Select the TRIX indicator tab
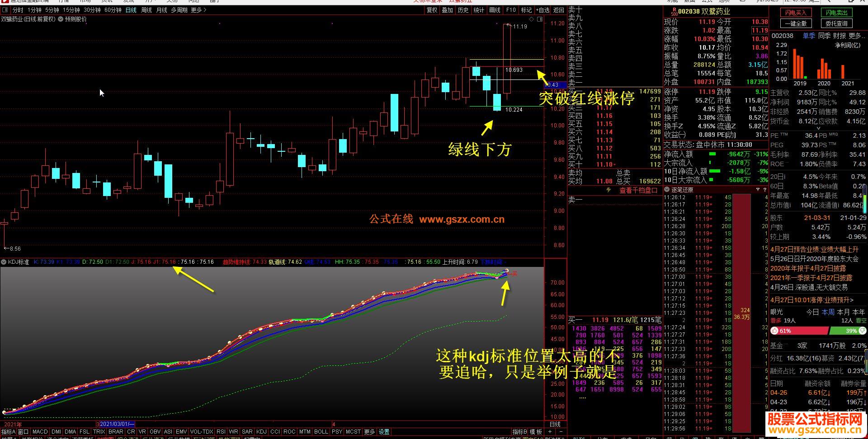 99,432
